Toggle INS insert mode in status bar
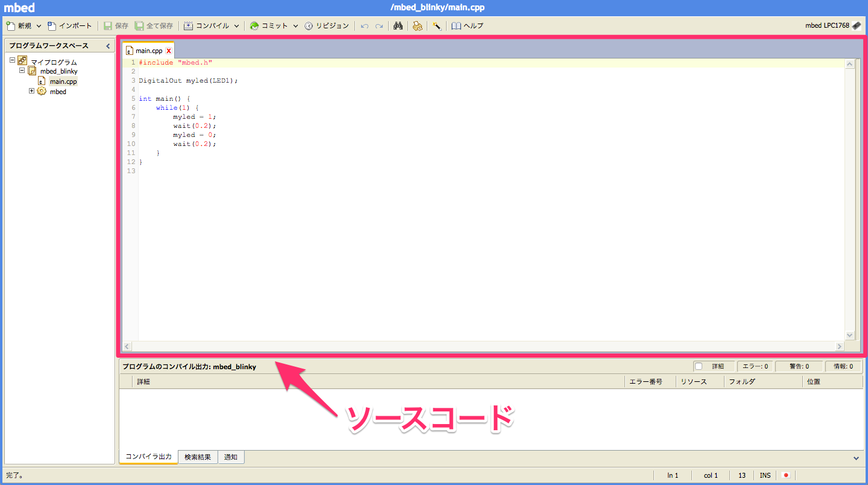The width and height of the screenshot is (868, 485). click(764, 475)
